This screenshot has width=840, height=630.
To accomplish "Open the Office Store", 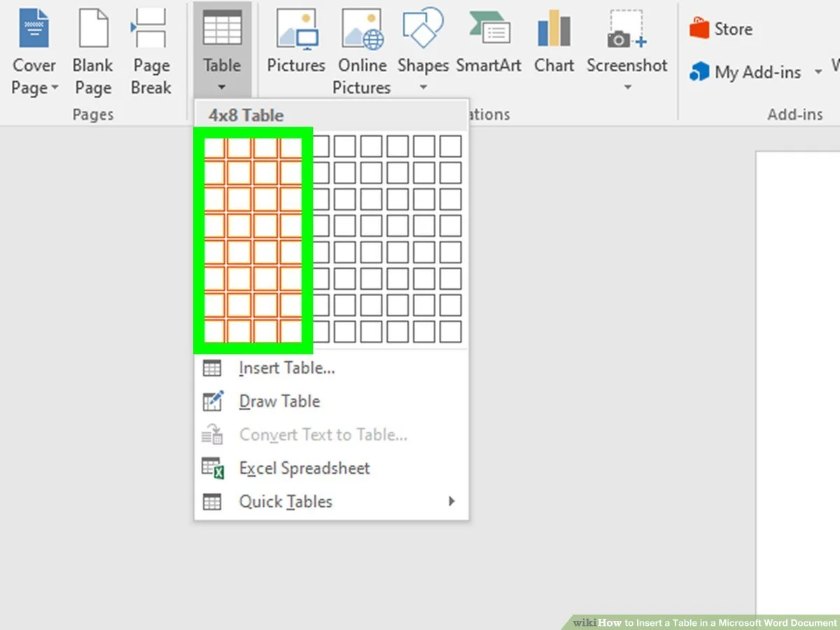I will 721,29.
